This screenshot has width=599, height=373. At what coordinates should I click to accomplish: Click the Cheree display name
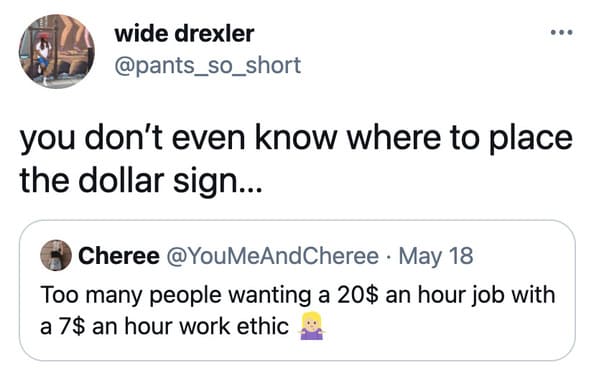point(119,256)
